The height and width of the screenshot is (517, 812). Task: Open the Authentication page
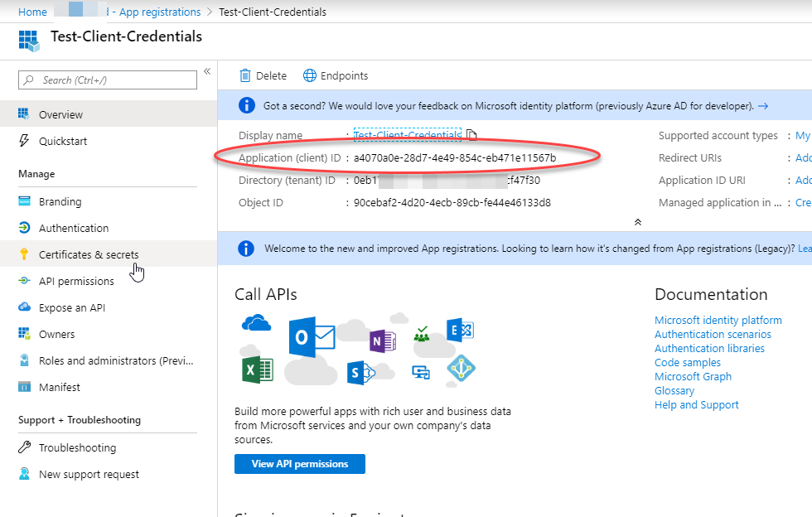pos(109,227)
